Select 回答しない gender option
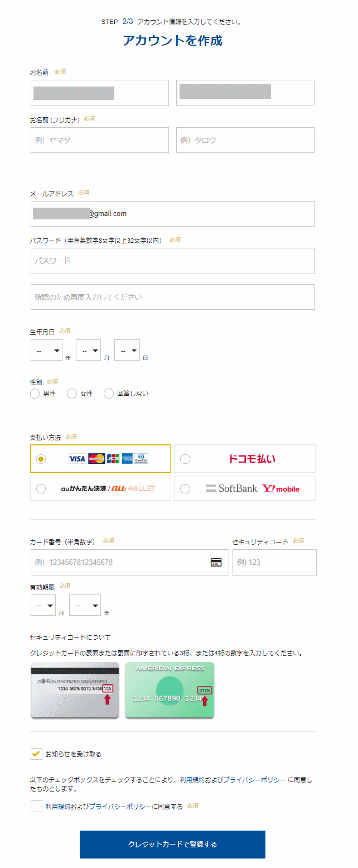Image resolution: width=358 pixels, height=868 pixels. (109, 394)
